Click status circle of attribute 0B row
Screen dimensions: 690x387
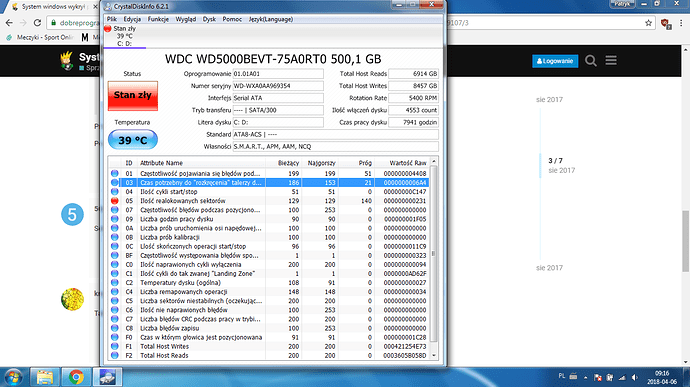pos(115,237)
